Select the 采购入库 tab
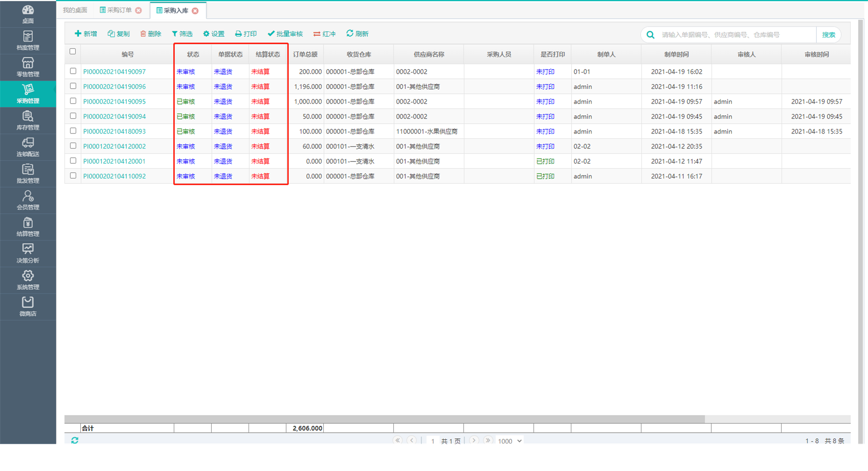This screenshot has width=868, height=471. (173, 11)
